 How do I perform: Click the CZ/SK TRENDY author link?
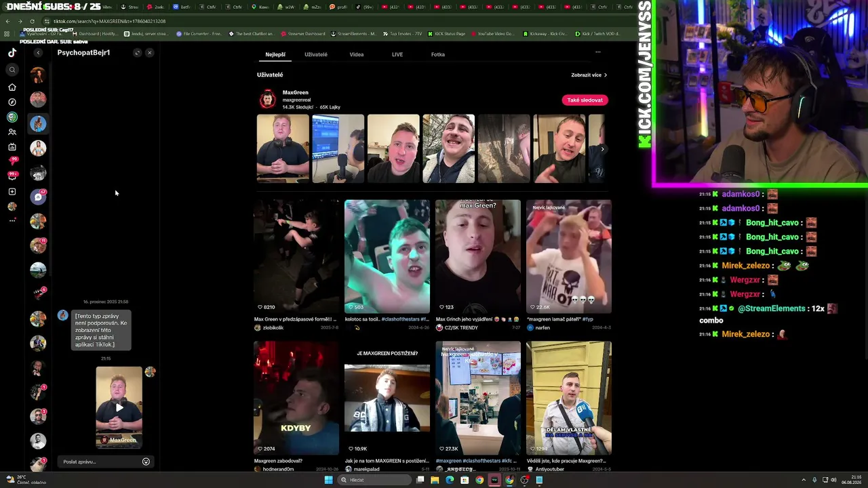point(461,328)
